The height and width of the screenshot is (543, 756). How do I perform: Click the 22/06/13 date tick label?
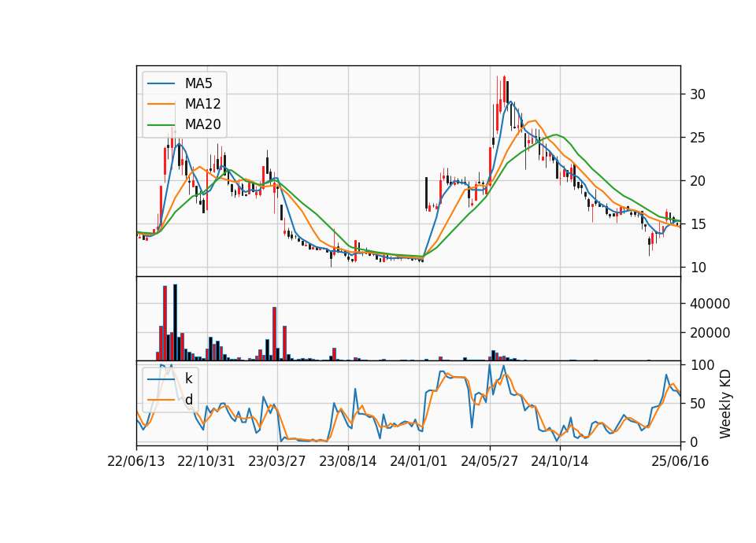(x=136, y=461)
